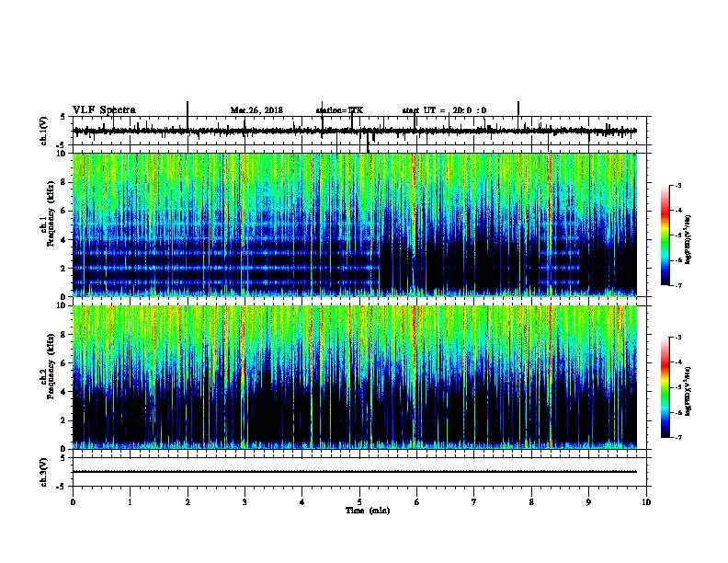Click the "8" time axis tick label
728x563 pixels.
[531, 502]
